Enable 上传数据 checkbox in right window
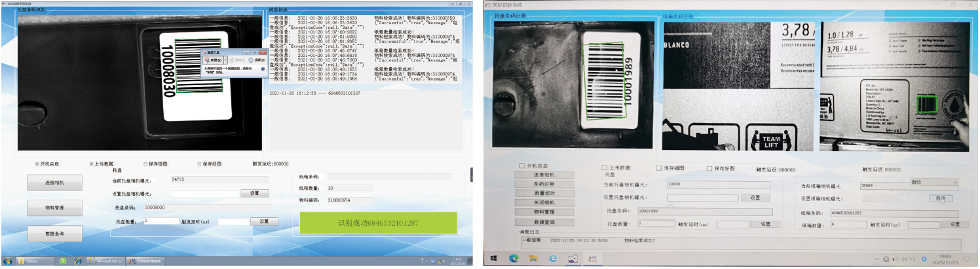The image size is (980, 269). 603,168
